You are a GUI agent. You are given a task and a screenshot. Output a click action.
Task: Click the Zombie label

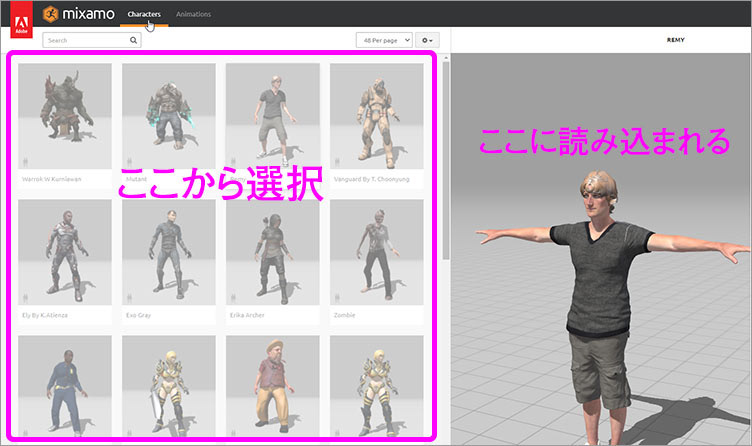tap(344, 315)
